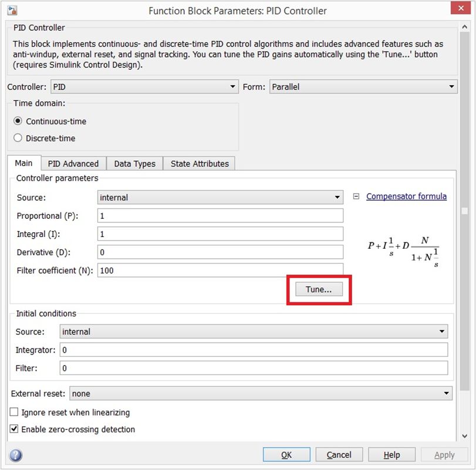The width and height of the screenshot is (476, 470).
Task: Click the scrollbar up arrow
Action: pyautogui.click(x=465, y=27)
